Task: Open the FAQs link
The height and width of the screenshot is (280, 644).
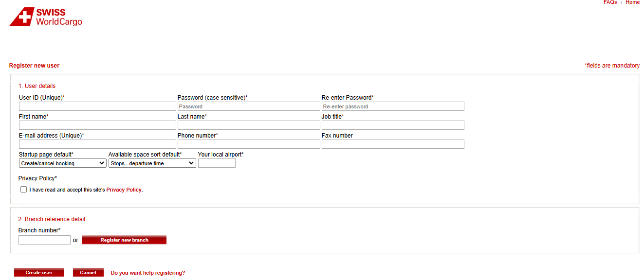Action: 610,2
